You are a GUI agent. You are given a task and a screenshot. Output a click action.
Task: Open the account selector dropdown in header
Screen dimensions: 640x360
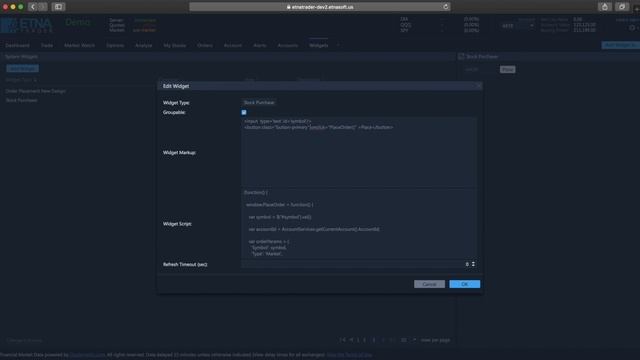(x=518, y=26)
